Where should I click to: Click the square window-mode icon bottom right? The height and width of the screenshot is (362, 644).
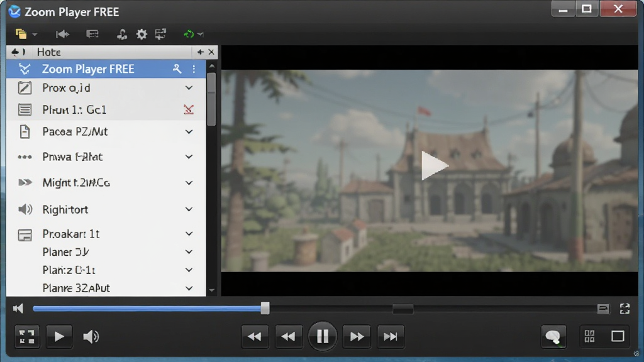pos(618,337)
